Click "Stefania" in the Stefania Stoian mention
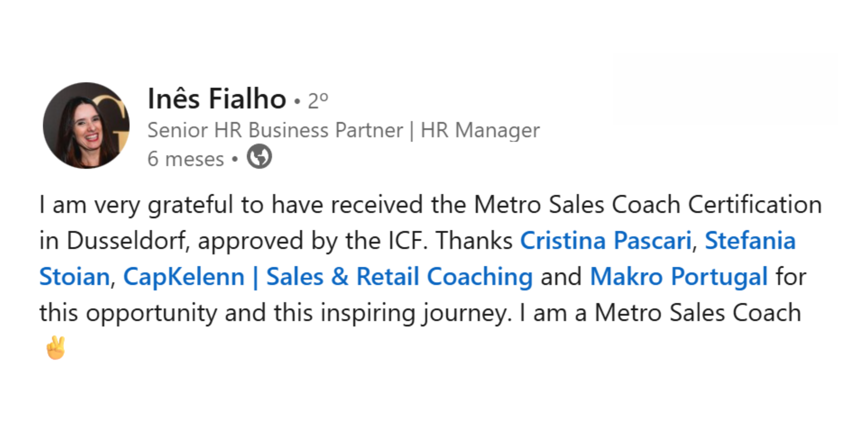868x434 pixels. click(x=750, y=241)
